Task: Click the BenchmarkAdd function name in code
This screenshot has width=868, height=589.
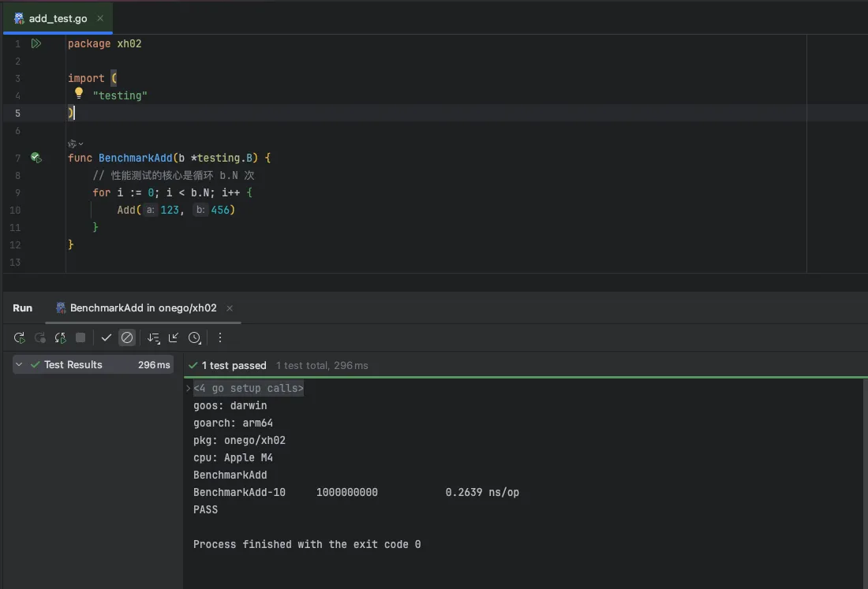Action: click(135, 158)
